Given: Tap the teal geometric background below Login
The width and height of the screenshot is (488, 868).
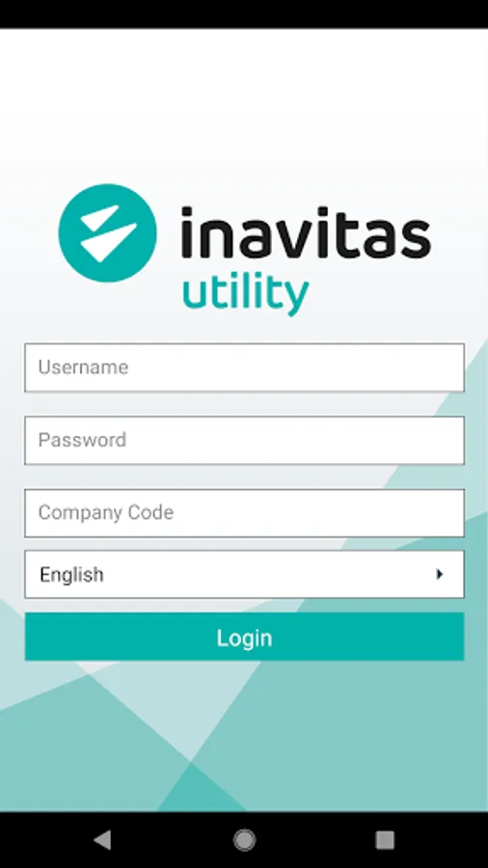Looking at the screenshot, I should coord(244,736).
